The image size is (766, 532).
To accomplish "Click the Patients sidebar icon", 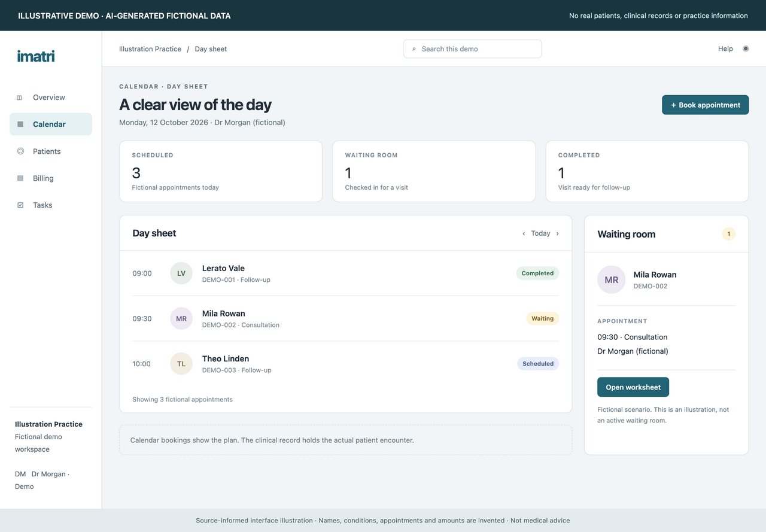I will pyautogui.click(x=20, y=151).
